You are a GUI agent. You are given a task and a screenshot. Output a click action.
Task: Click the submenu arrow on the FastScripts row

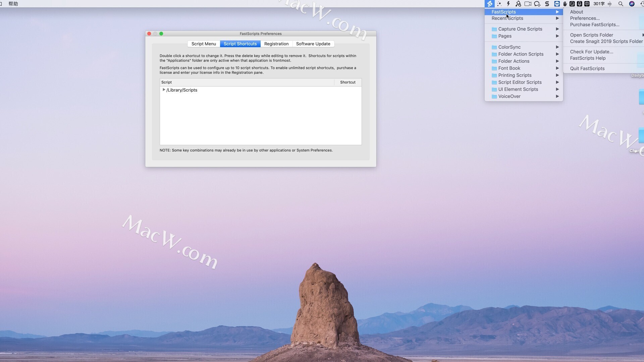coord(557,12)
